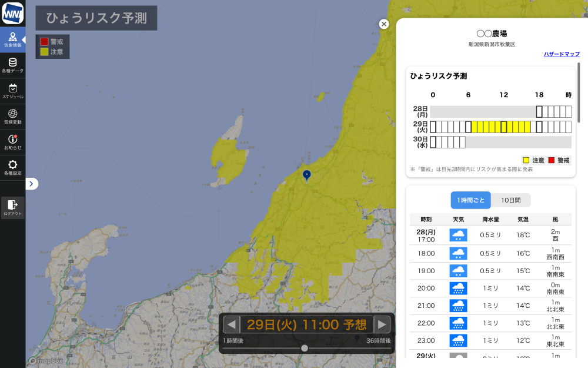Close the ○○農場 detail panel
This screenshot has height=368, width=588.
click(384, 24)
